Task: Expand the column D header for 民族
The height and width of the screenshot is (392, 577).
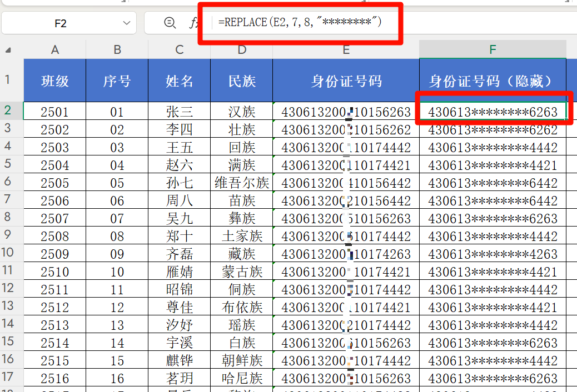Action: tap(242, 50)
